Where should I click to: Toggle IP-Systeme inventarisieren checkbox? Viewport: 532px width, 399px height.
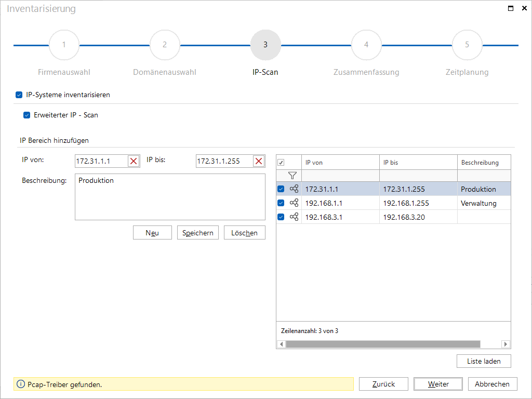(19, 95)
